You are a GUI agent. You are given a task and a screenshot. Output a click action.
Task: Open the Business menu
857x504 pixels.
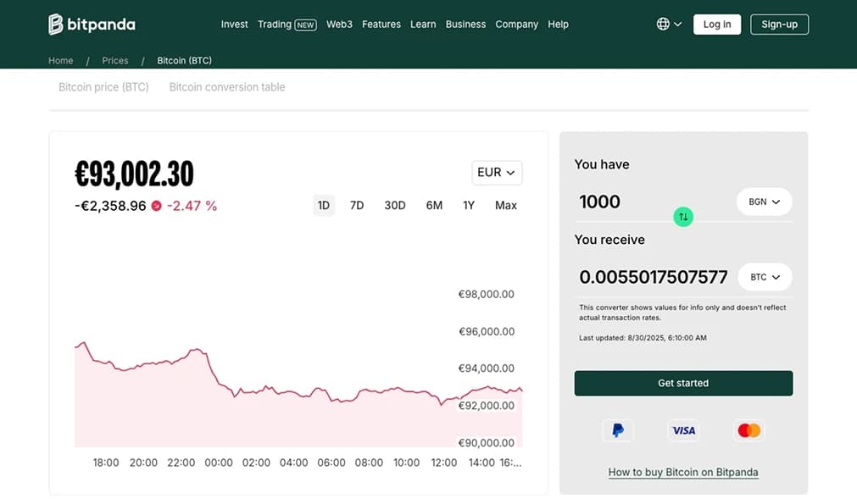pos(465,24)
